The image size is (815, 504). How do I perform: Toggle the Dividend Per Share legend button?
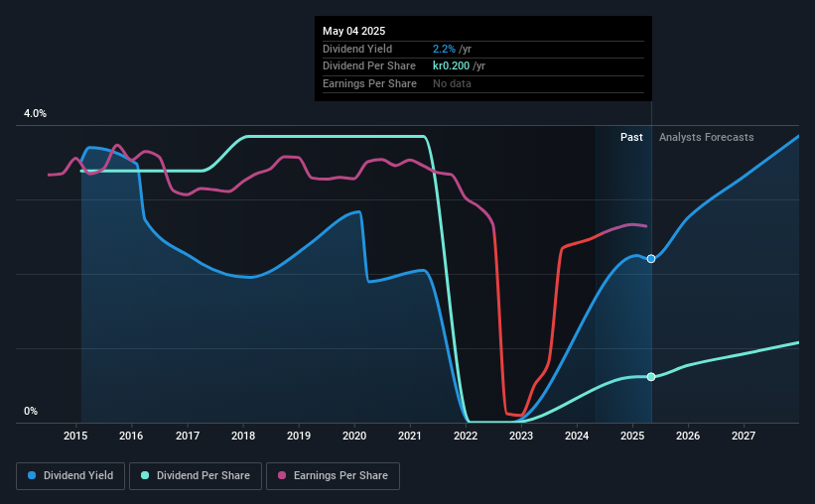[196, 476]
